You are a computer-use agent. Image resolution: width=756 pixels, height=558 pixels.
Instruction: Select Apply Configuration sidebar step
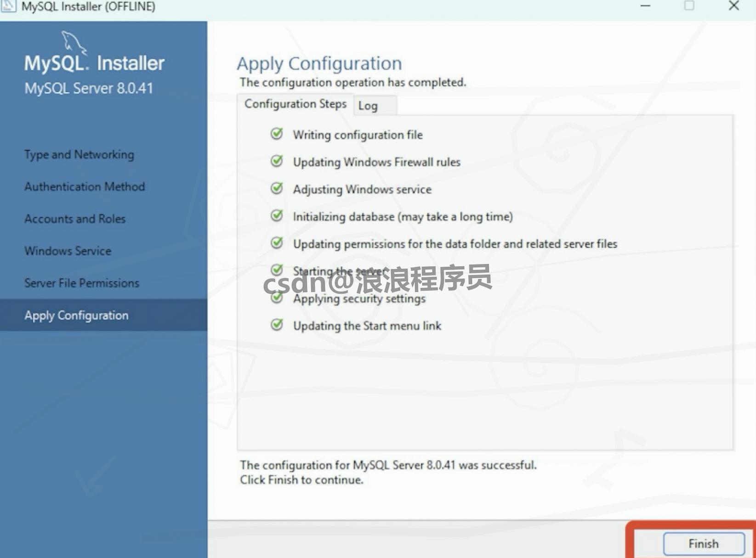103,315
